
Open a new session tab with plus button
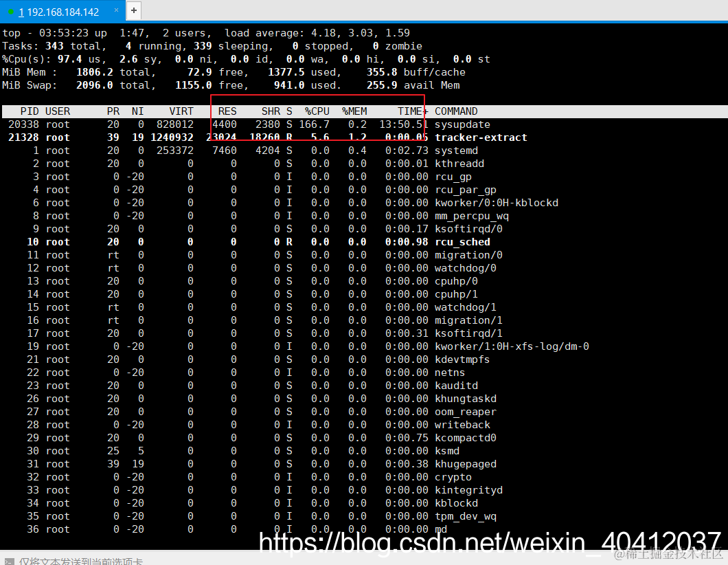coord(134,10)
